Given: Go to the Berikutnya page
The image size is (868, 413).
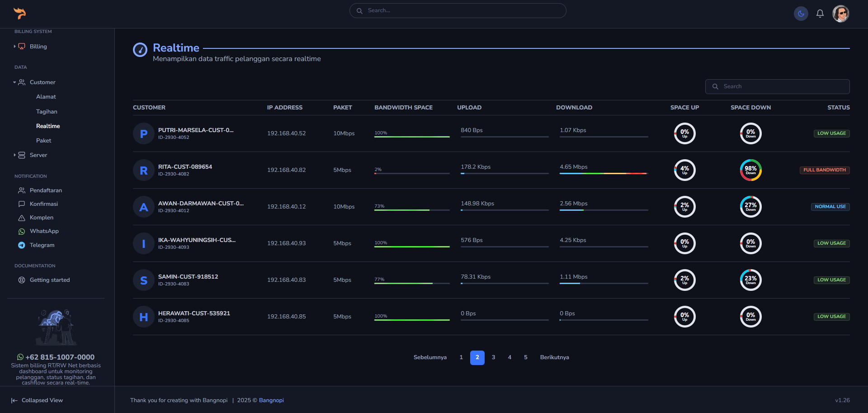Looking at the screenshot, I should (x=554, y=357).
